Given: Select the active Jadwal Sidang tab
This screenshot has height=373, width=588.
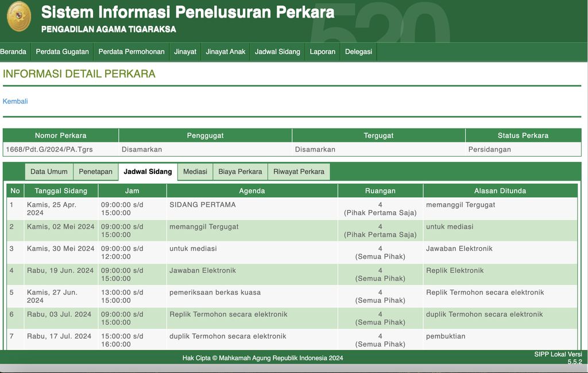Looking at the screenshot, I should 148,172.
